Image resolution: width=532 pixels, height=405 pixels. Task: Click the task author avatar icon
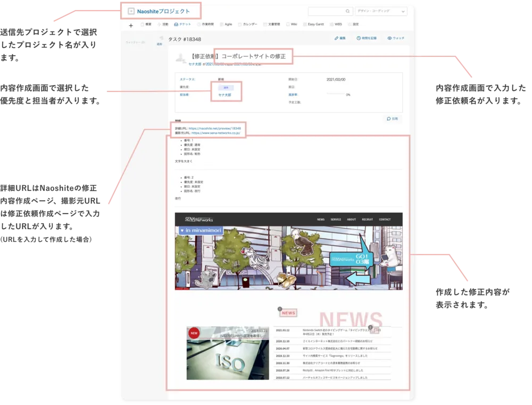click(181, 58)
